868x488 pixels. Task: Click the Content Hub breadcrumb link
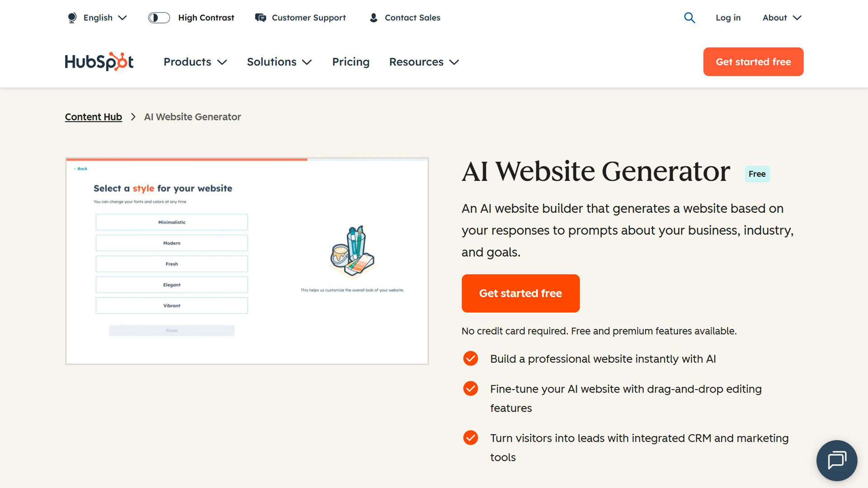click(93, 117)
